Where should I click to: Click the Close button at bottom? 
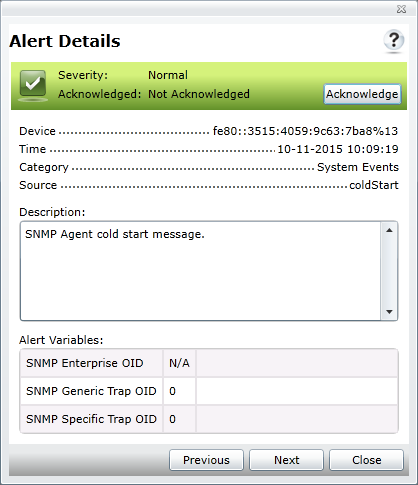pyautogui.click(x=366, y=460)
